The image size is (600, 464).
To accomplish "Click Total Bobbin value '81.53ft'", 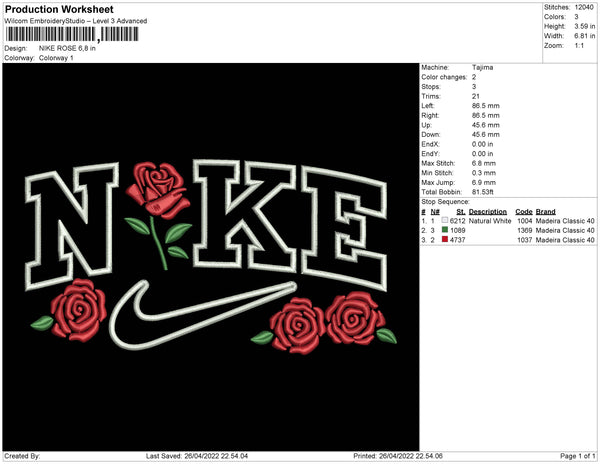I will pyautogui.click(x=483, y=192).
